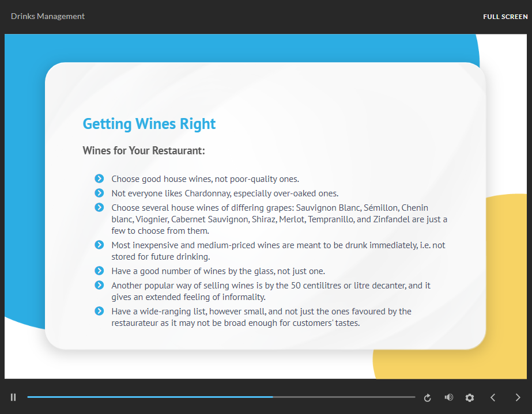Click bullet icon next to 'Not everyone likes Chardonnay'
532x414 pixels.
pos(99,193)
